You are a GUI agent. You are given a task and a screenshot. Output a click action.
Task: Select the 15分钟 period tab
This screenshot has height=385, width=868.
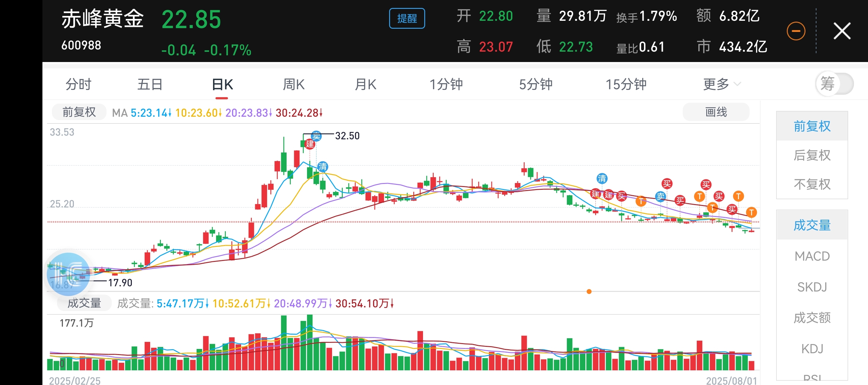pyautogui.click(x=626, y=84)
